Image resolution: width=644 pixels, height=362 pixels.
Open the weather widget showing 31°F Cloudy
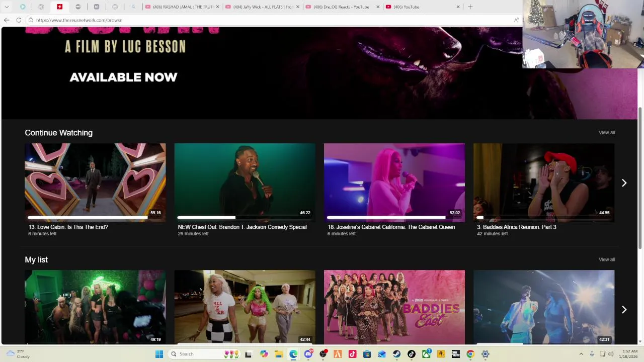[18, 354]
